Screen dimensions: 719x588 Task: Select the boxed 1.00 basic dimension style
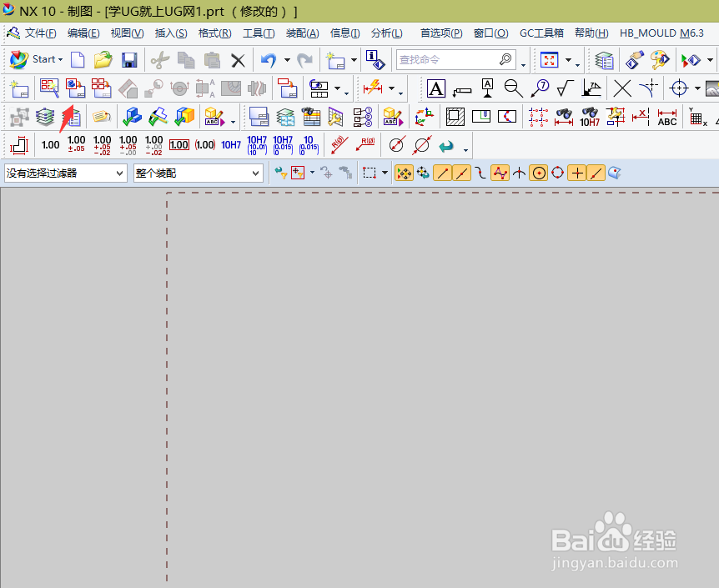click(x=178, y=145)
